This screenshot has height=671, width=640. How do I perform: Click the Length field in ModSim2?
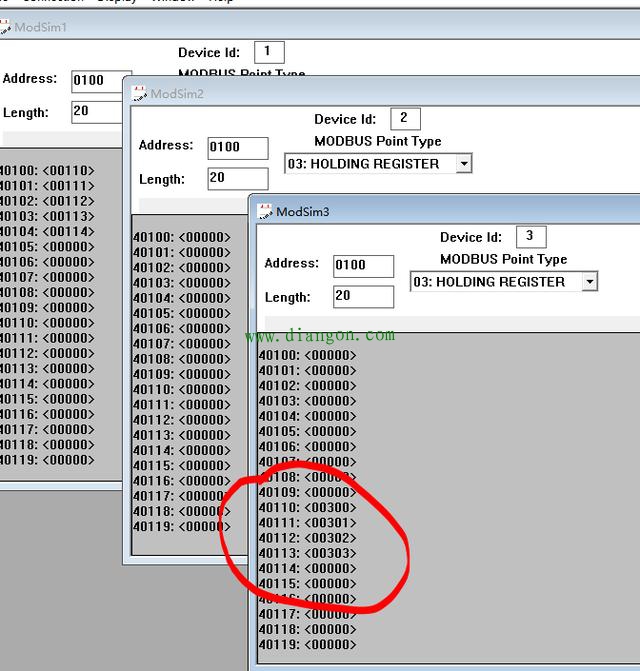238,179
